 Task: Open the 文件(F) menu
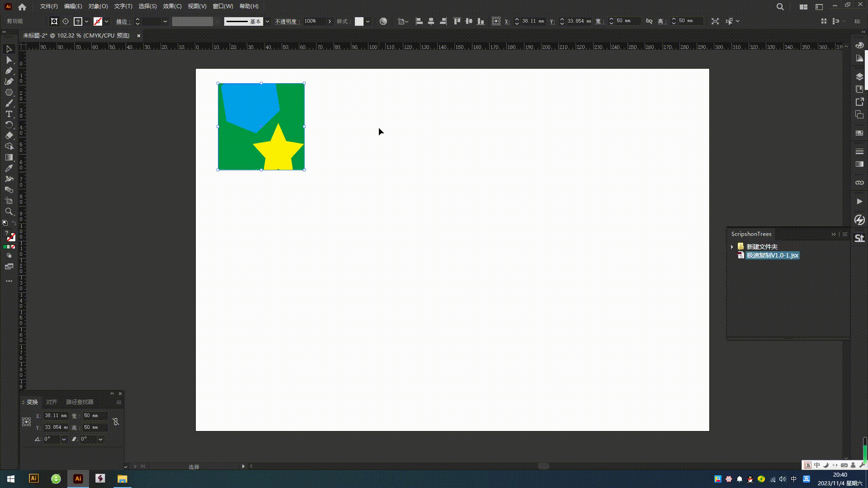[x=49, y=6]
